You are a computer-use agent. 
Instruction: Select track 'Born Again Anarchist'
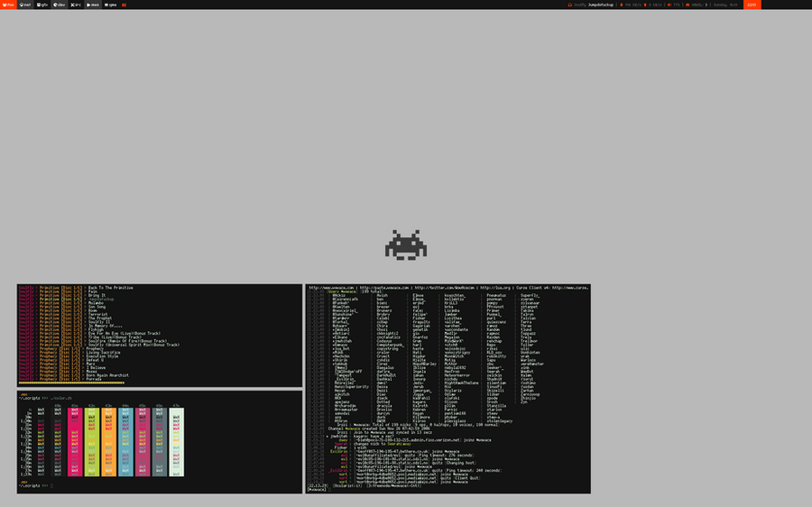[107, 375]
